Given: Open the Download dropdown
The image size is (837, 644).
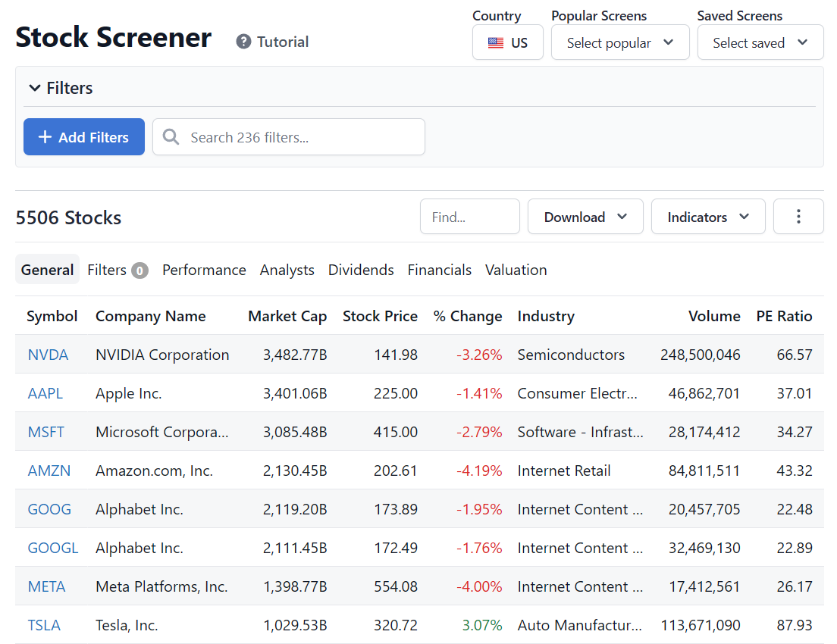Looking at the screenshot, I should (585, 217).
